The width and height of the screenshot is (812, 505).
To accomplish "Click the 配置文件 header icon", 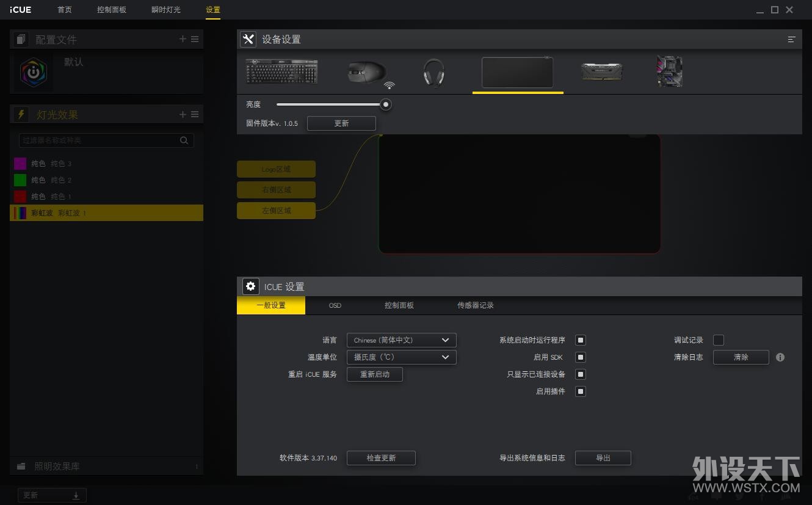I will tap(21, 39).
